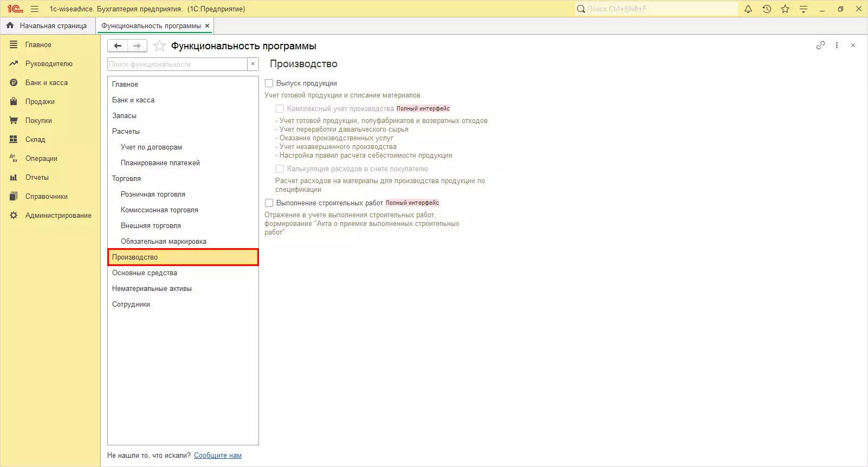
Task: Select Комиссионная торговля item
Action: pyautogui.click(x=183, y=210)
